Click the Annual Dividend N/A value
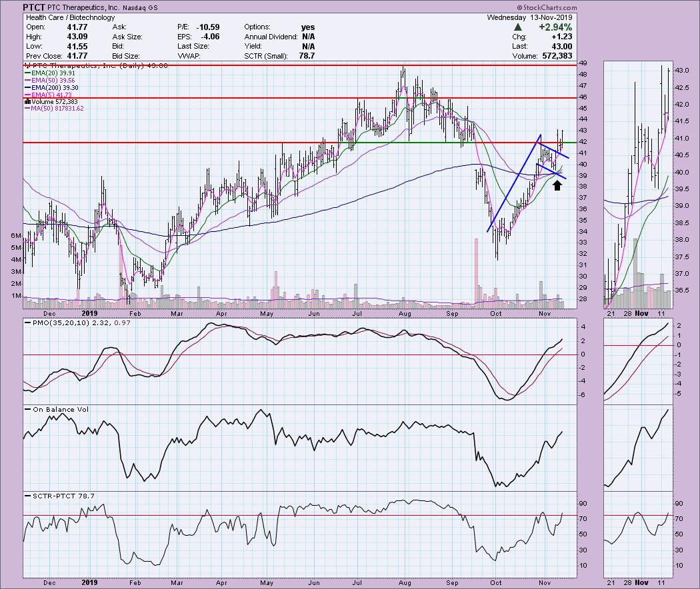Screen dimensions: 700x589 pos(309,37)
